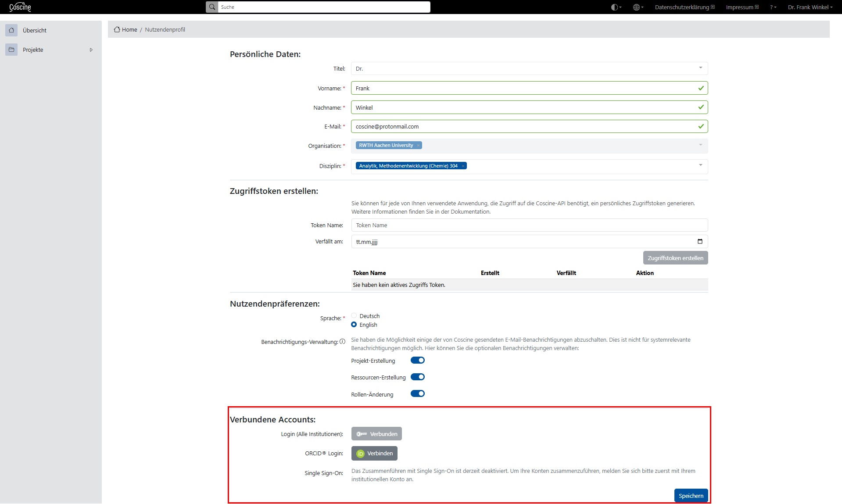Click the ORCID Verbinden button

point(374,454)
